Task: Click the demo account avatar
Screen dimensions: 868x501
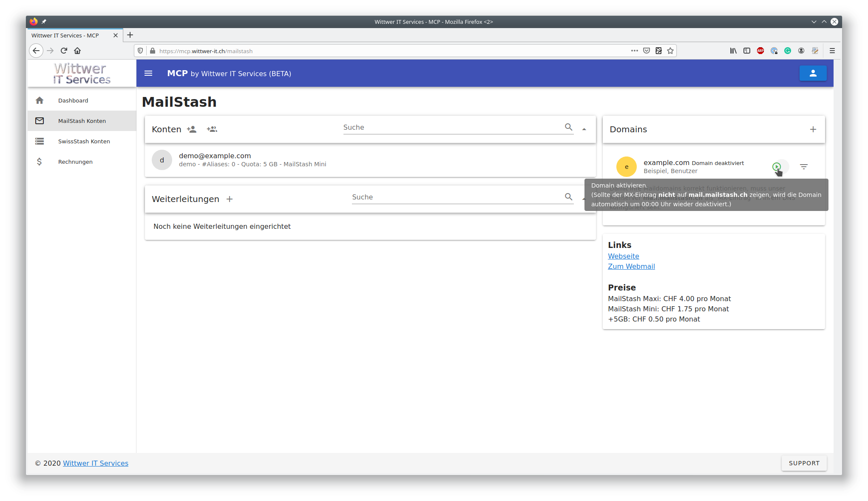Action: [162, 160]
